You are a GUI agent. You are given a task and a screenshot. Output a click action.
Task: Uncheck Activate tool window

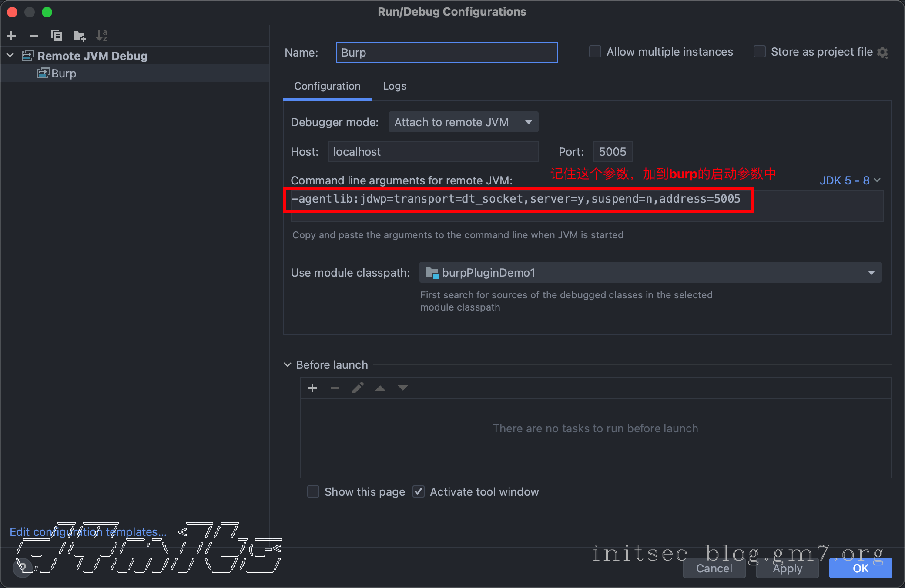click(419, 492)
